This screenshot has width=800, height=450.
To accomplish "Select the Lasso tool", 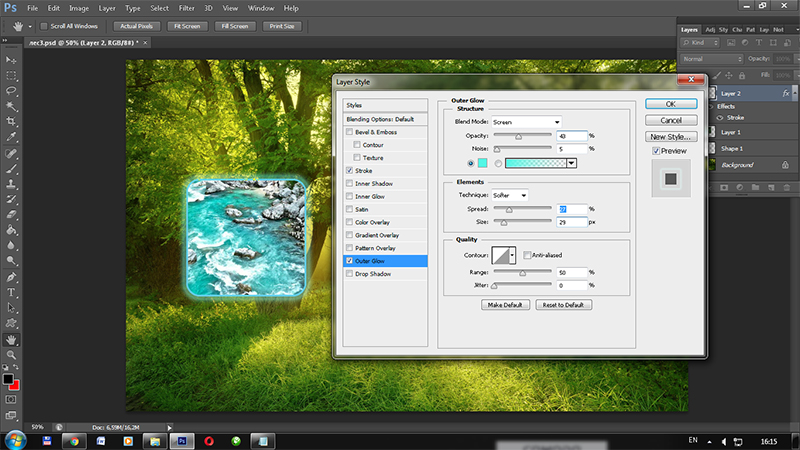I will click(11, 91).
